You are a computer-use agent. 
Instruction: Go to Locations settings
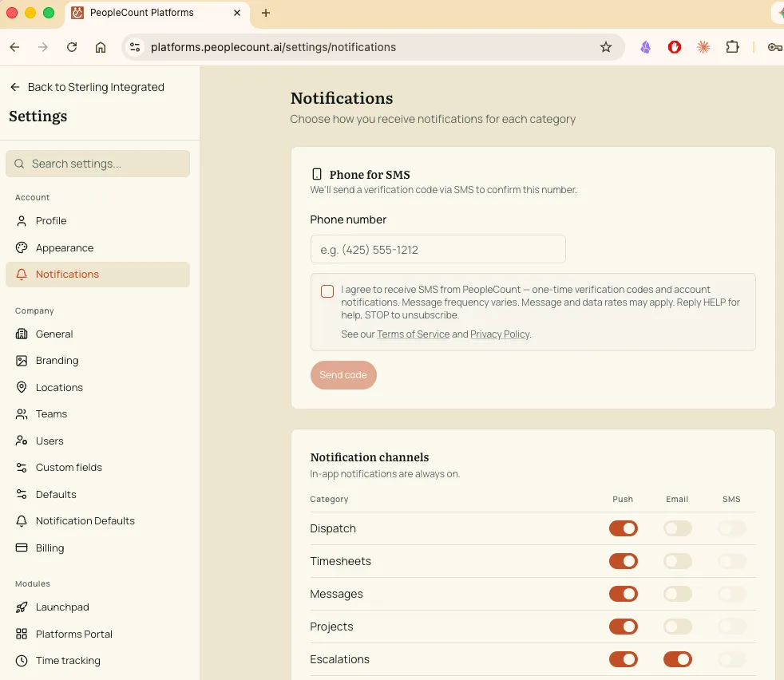[x=97, y=387]
